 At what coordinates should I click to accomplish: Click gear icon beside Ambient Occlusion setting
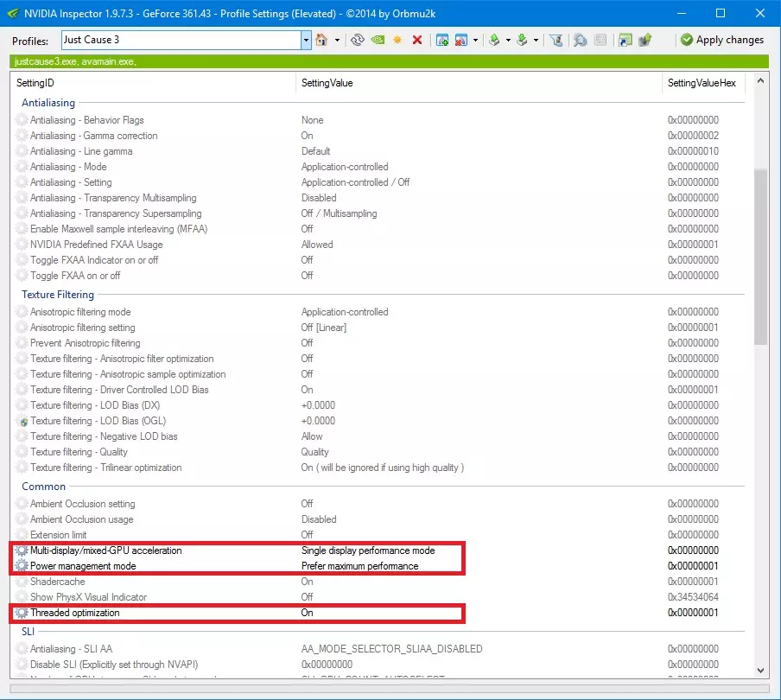22,504
